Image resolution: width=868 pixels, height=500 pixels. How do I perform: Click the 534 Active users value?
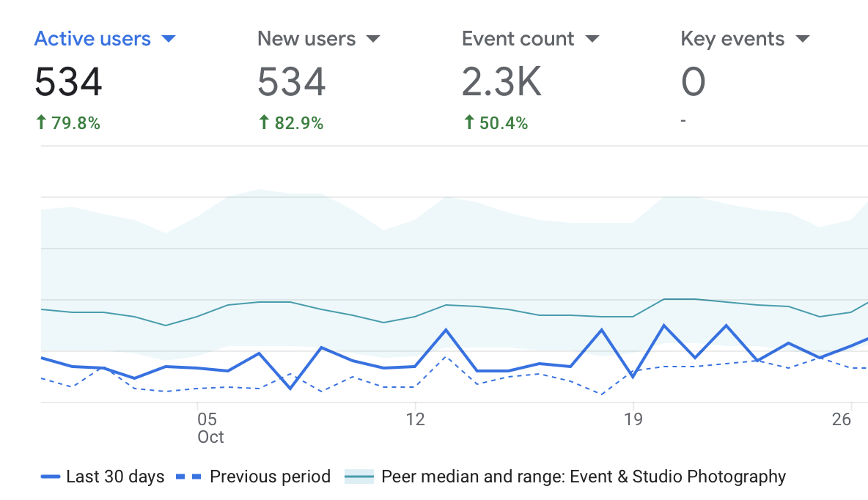click(68, 82)
